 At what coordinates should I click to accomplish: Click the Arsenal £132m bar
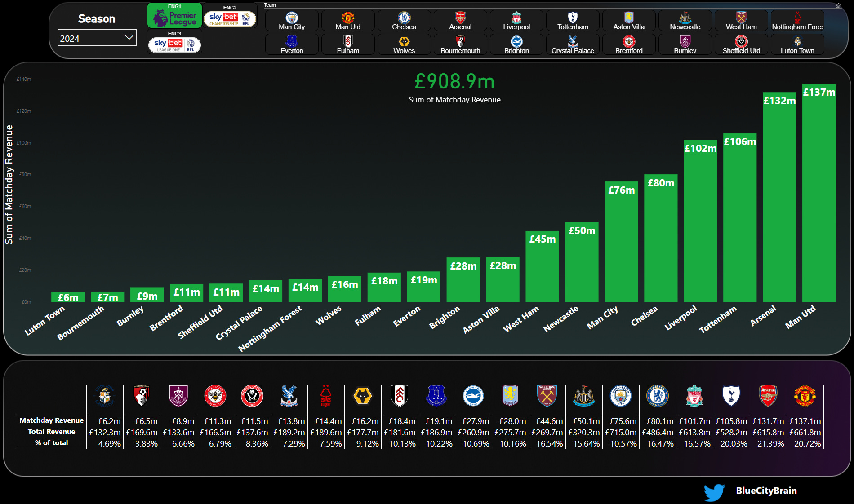tap(780, 197)
